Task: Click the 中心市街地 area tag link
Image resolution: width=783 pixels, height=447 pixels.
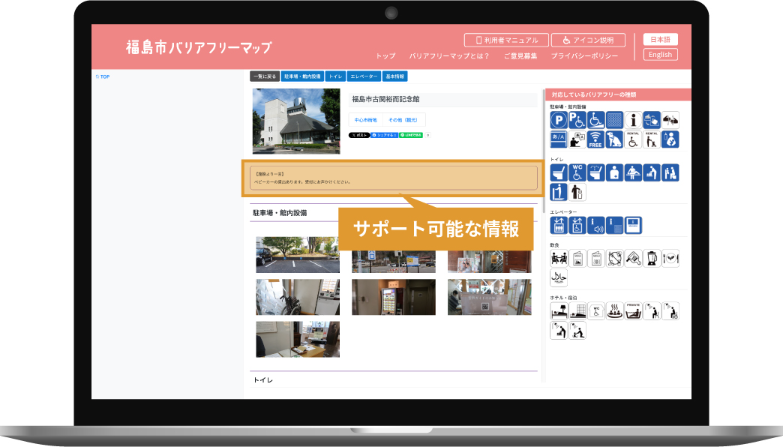Action: point(366,120)
